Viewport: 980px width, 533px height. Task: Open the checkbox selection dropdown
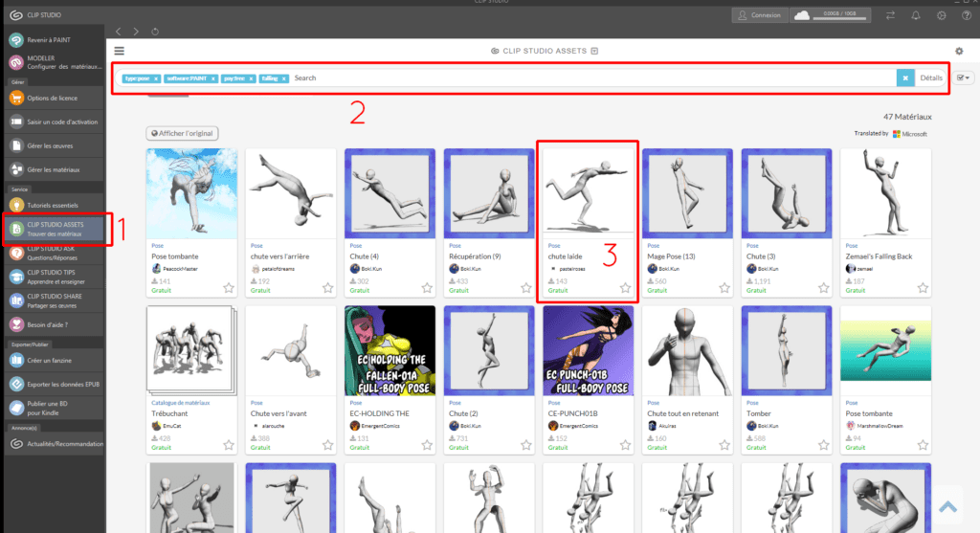[963, 78]
